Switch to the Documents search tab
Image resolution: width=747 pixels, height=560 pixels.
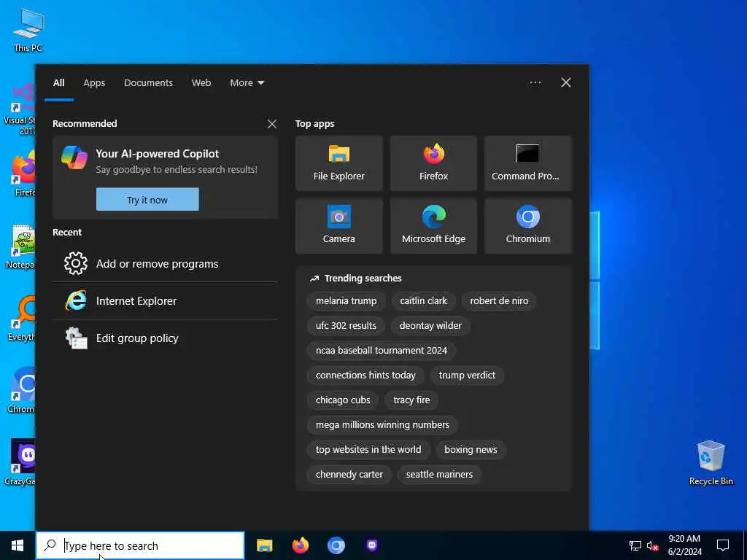148,83
